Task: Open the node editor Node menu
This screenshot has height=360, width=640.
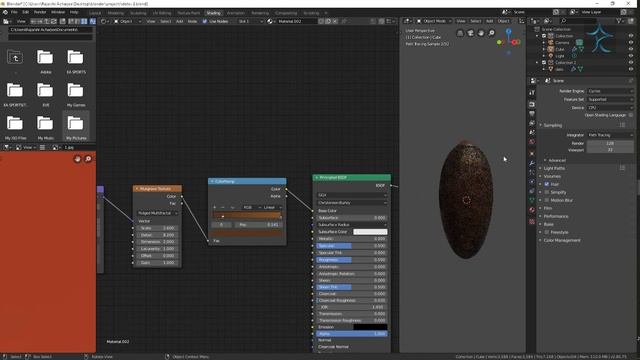Action: click(192, 21)
